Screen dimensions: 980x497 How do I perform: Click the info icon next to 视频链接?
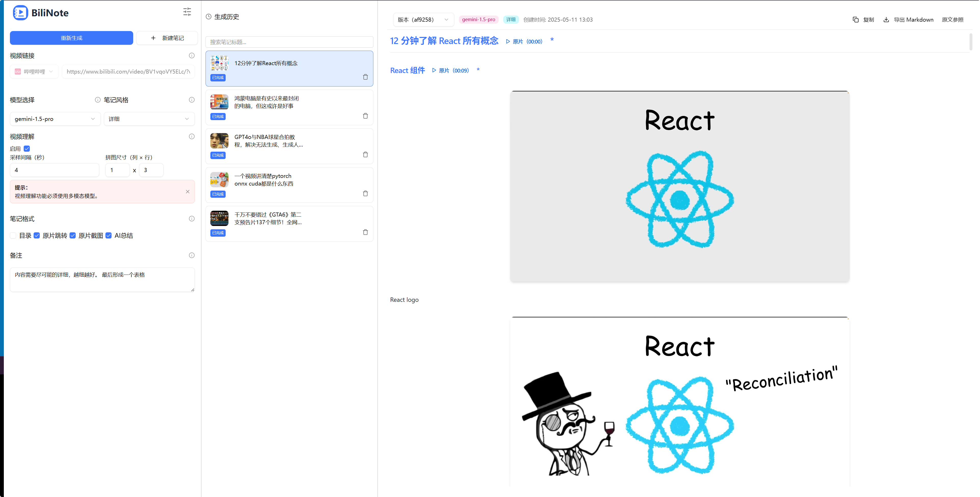(x=192, y=55)
